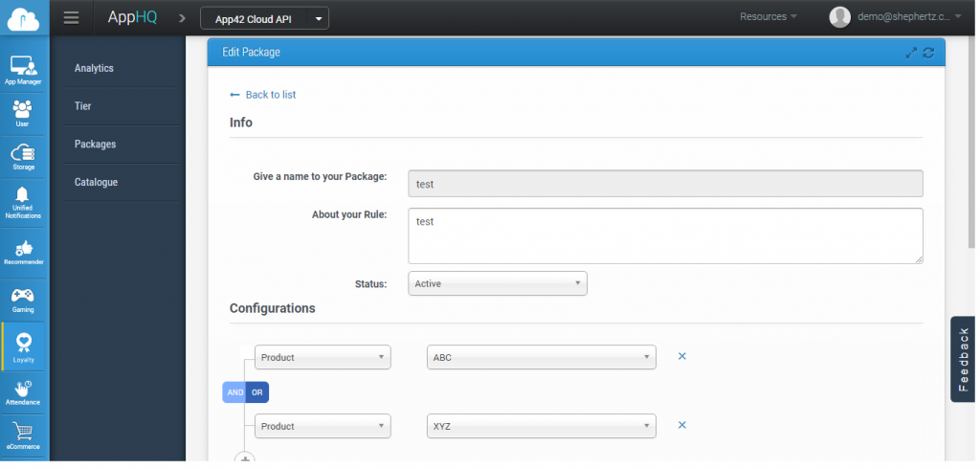
Task: Open Unified Notifications bell icon
Action: pyautogui.click(x=23, y=201)
